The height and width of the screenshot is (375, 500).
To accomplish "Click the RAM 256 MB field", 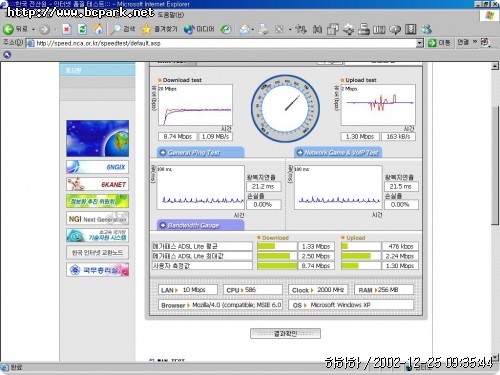I will click(x=384, y=290).
